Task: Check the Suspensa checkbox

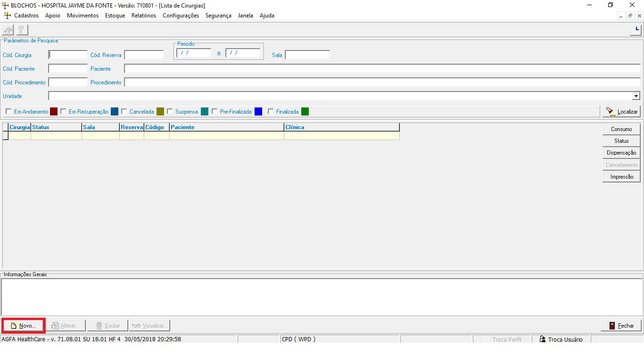Action: (x=170, y=112)
